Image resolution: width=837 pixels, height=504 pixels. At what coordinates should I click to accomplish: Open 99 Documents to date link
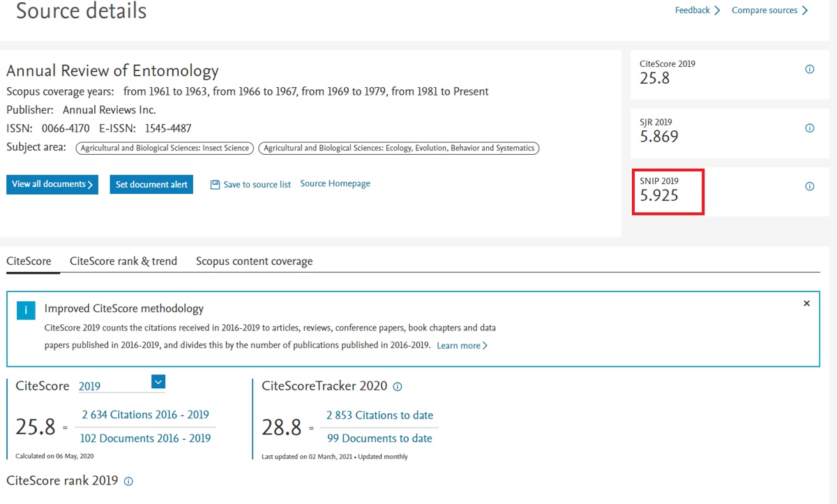(x=379, y=438)
